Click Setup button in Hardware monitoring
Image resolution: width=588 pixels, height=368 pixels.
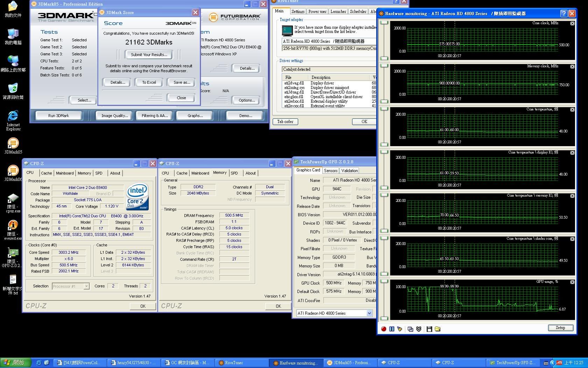560,328
